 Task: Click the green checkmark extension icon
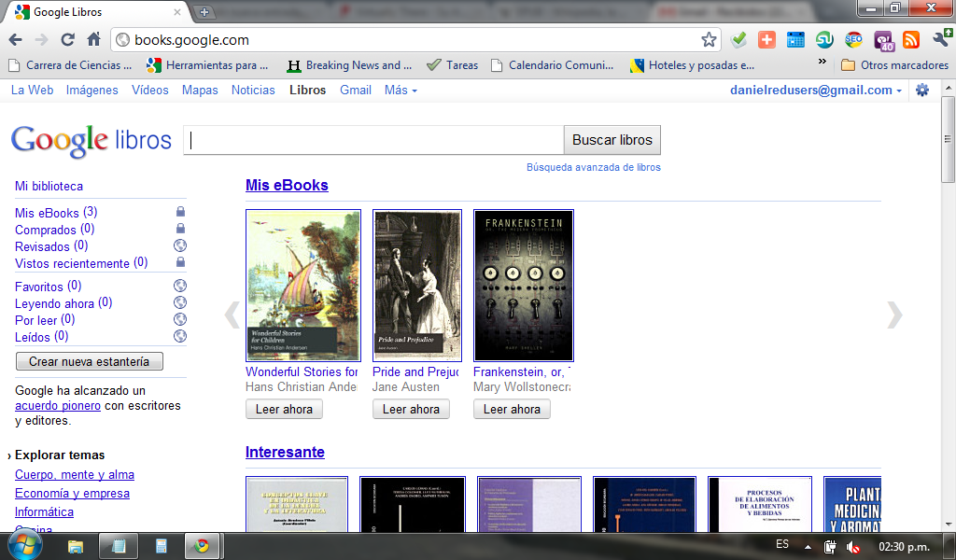[739, 40]
